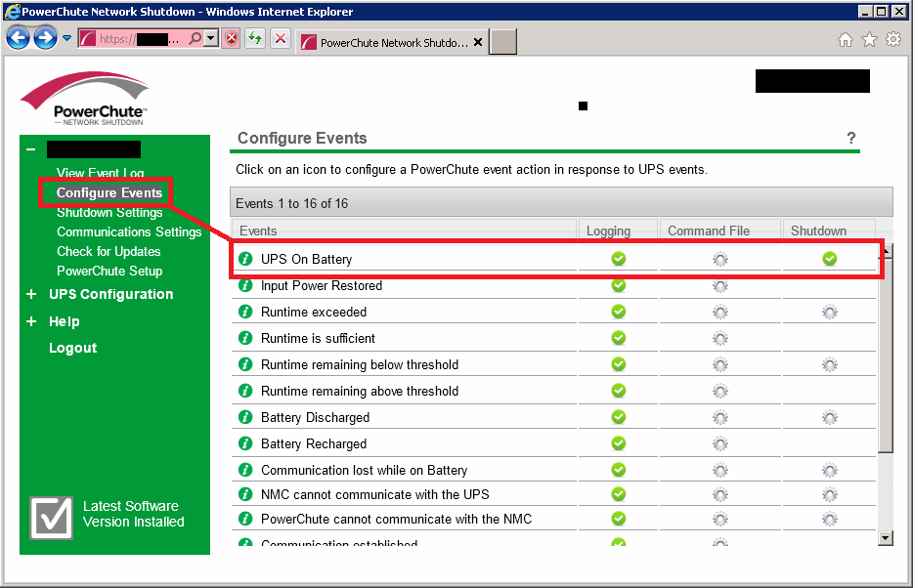Configure command file for Runtime is sufficient
The height and width of the screenshot is (588, 913).
[x=720, y=339]
